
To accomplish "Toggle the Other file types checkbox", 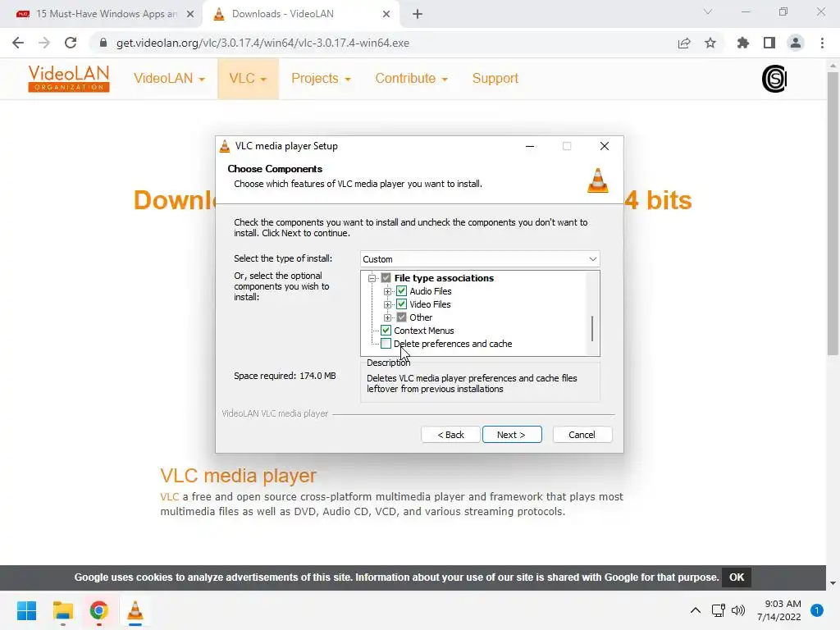I will point(401,317).
